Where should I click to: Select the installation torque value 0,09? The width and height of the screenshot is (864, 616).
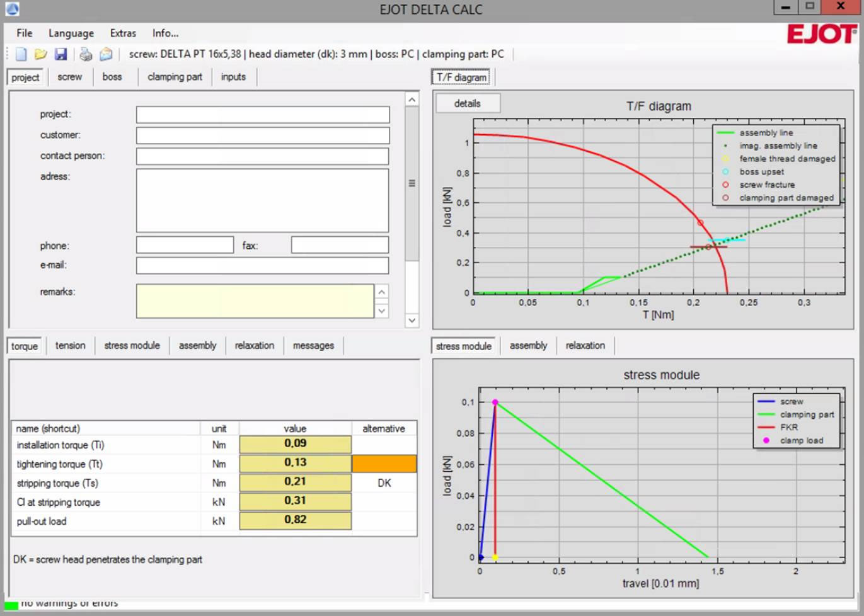(295, 444)
